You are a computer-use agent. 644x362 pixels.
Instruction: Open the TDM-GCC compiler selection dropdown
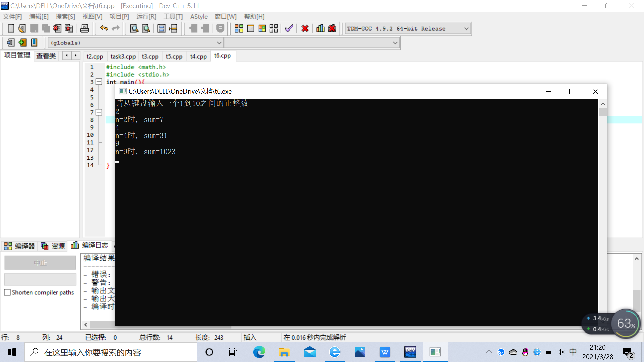click(466, 28)
